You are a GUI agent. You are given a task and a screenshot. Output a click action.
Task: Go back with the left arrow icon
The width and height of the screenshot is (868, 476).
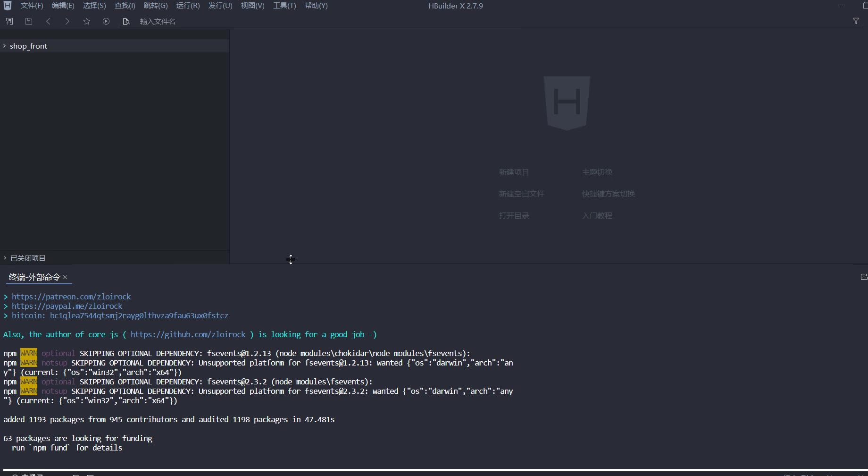tap(48, 21)
